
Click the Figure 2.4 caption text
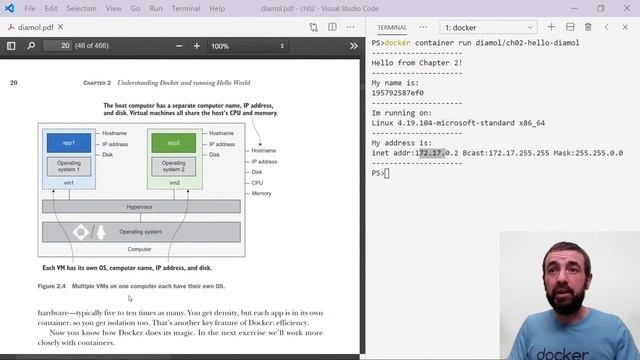(x=131, y=286)
